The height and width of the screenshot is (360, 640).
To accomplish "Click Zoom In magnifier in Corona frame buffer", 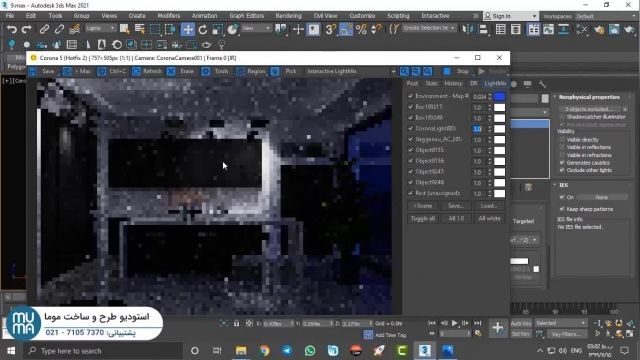I will point(404,71).
